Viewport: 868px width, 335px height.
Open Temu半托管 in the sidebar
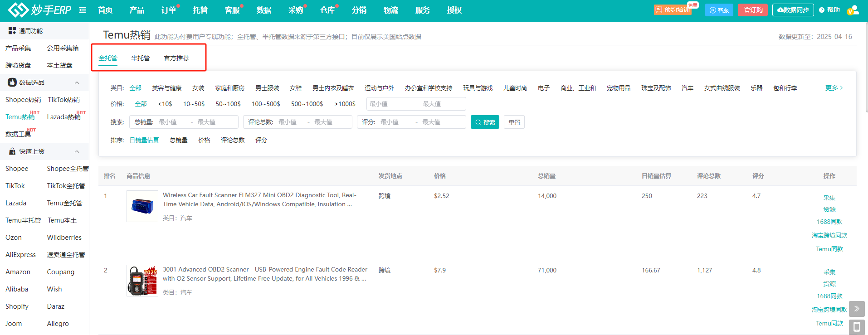click(23, 220)
